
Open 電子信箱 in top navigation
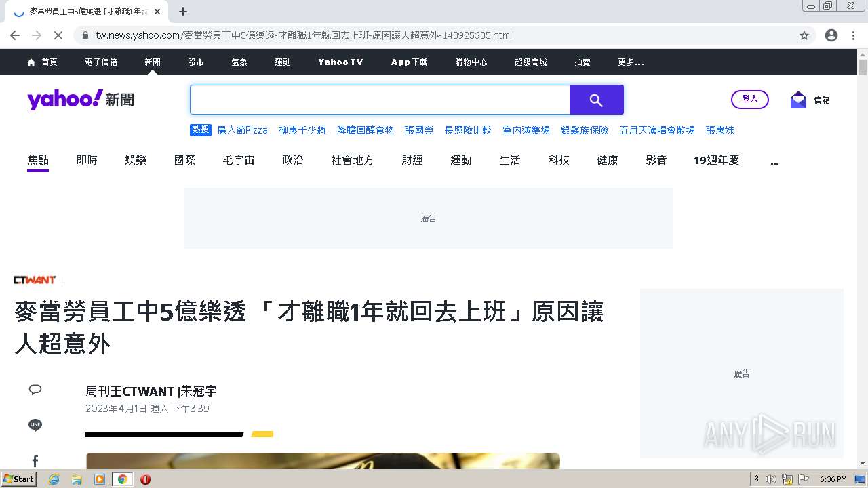tap(101, 62)
